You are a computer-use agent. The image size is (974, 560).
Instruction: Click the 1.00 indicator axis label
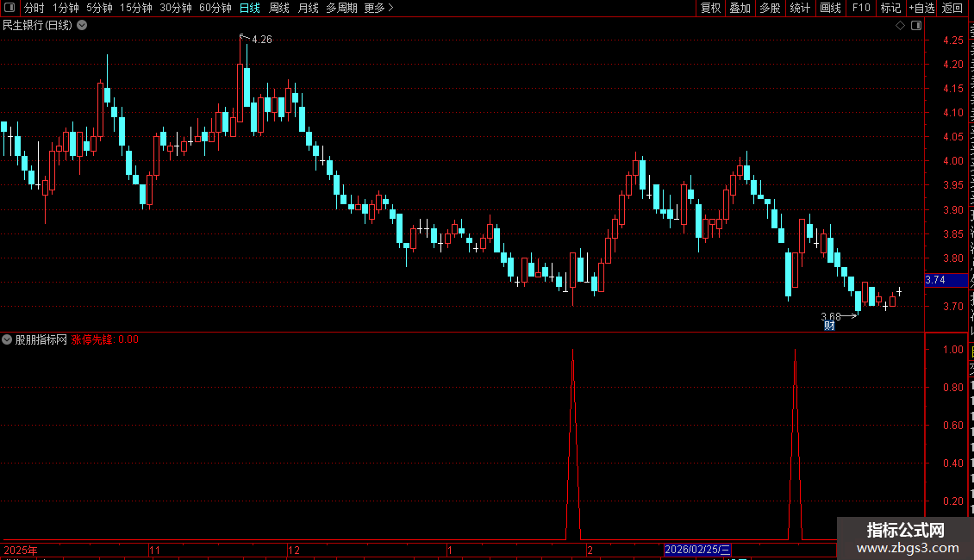[952, 350]
